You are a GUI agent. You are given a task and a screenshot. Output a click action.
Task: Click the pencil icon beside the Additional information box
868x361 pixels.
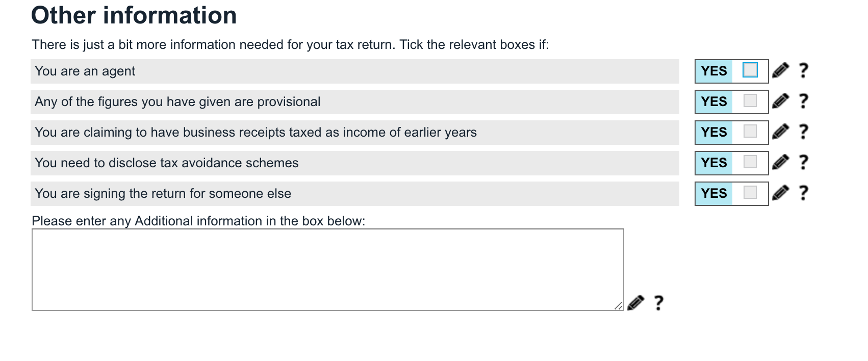tap(635, 303)
